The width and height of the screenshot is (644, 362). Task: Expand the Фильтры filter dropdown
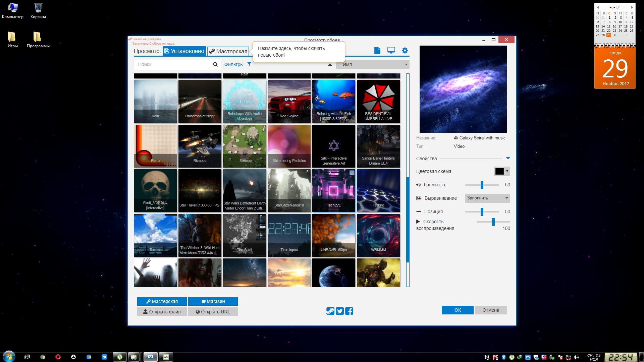click(x=238, y=64)
